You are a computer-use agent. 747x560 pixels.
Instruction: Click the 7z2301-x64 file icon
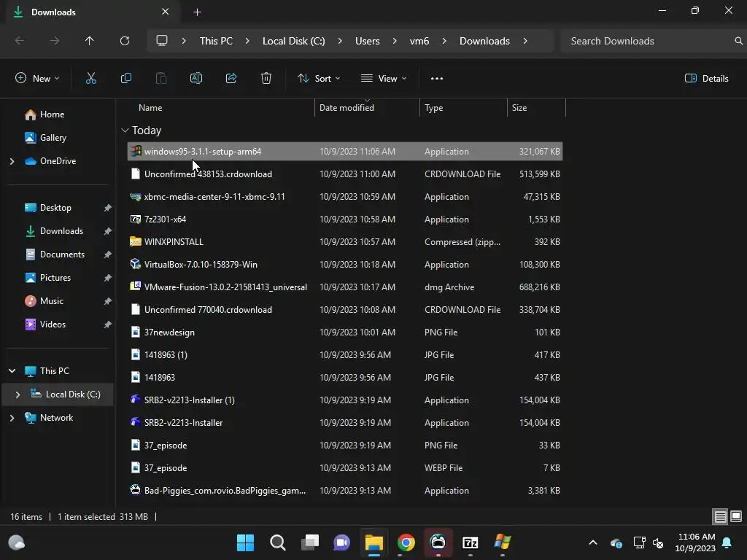point(136,219)
